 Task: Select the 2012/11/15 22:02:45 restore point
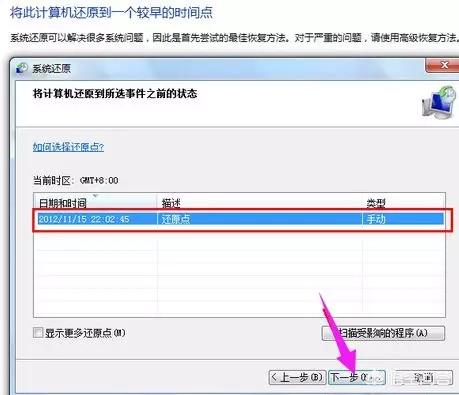(x=240, y=219)
